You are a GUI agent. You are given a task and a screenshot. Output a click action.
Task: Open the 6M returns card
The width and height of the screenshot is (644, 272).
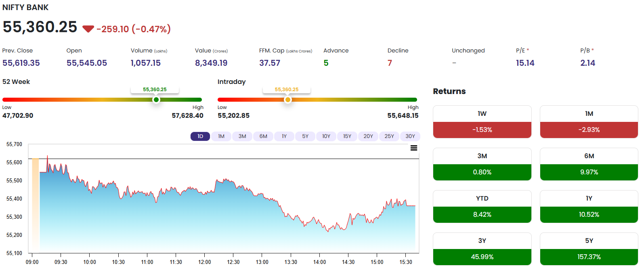[x=589, y=164]
